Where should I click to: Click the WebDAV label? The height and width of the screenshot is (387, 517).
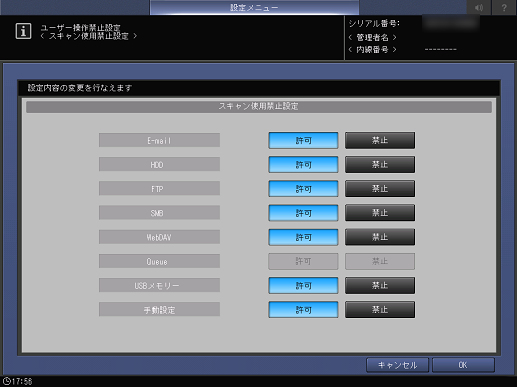pos(159,237)
